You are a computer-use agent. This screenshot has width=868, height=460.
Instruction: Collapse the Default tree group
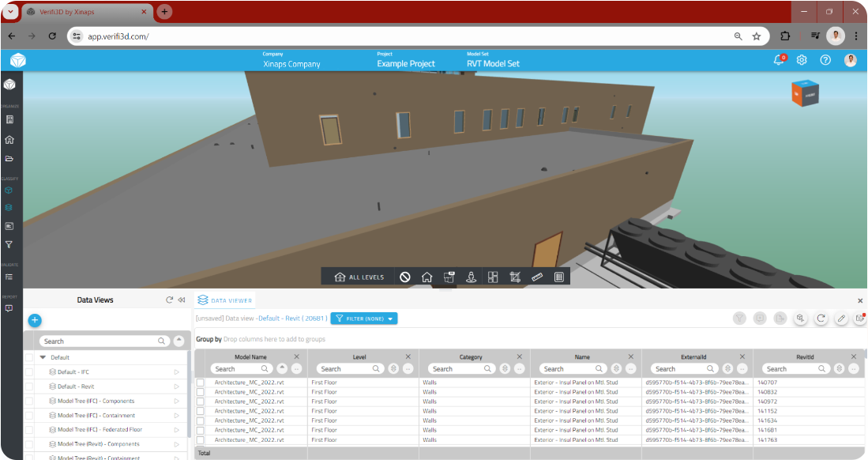pos(43,357)
